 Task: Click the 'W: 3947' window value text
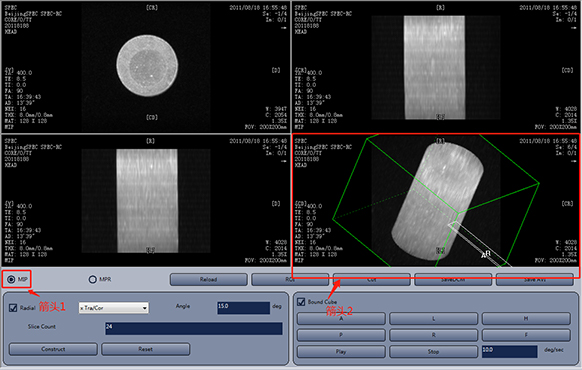276,109
